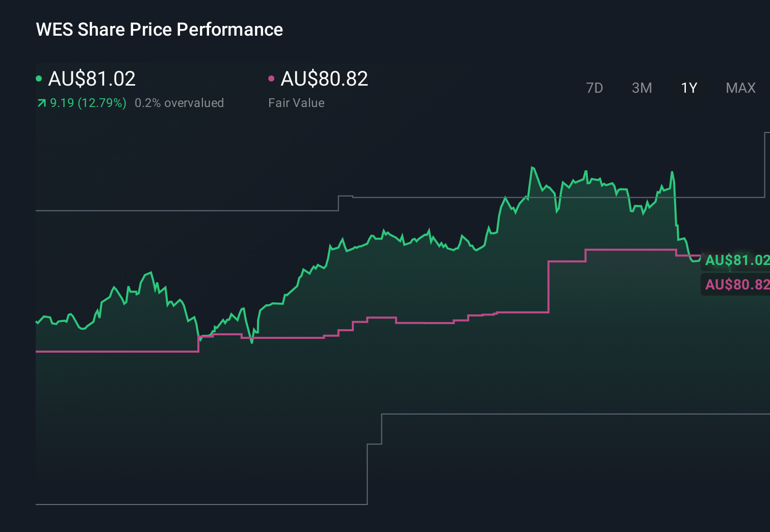This screenshot has height=532, width=770.
Task: Click the 0.2% overvalued label
Action: [x=179, y=103]
